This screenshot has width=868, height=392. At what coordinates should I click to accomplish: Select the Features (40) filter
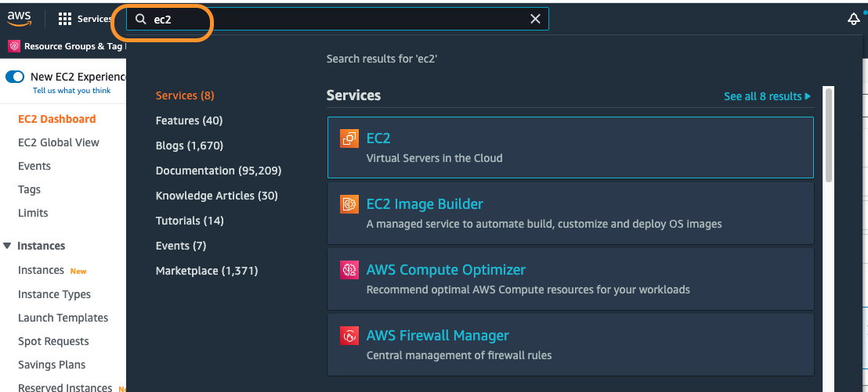tap(189, 120)
